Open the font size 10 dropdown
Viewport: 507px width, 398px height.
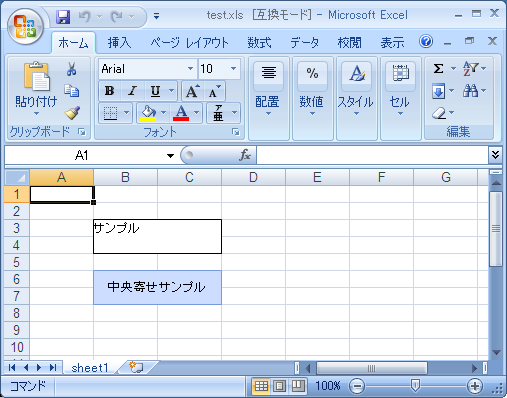(233, 69)
